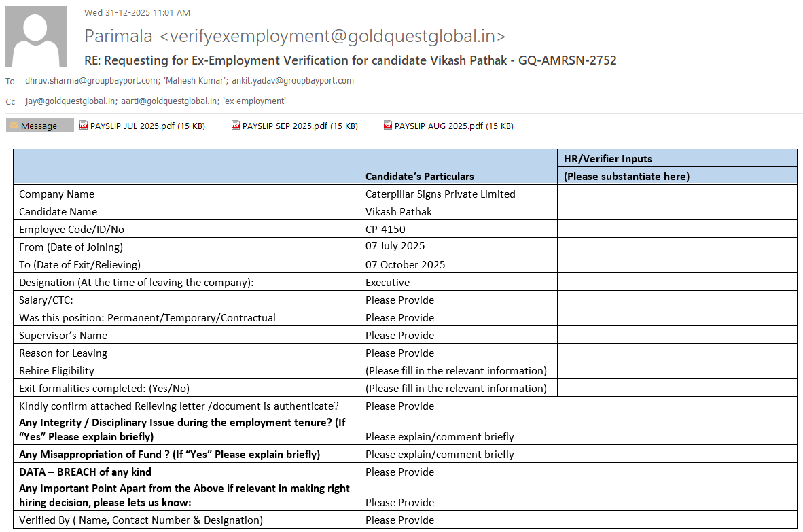Click 'Please Provide' in Permanent/Temporary/Contractual row
This screenshot has height=532, width=803.
point(399,318)
